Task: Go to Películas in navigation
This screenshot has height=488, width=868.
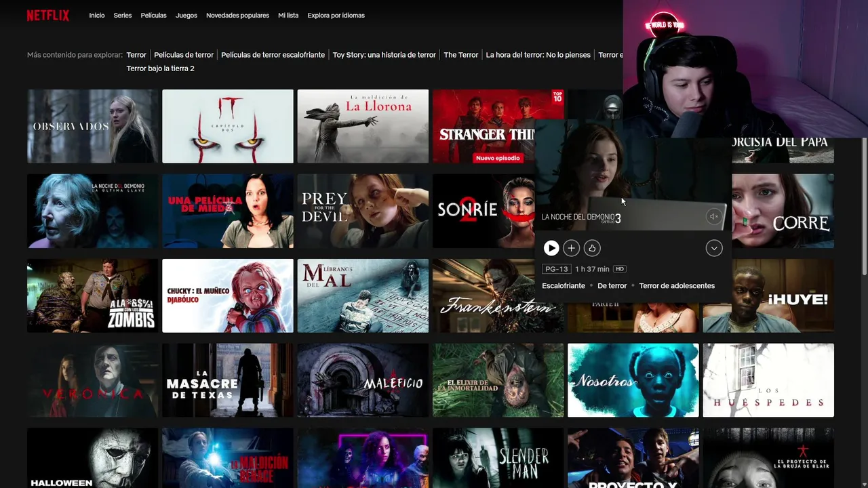Action: [x=154, y=16]
